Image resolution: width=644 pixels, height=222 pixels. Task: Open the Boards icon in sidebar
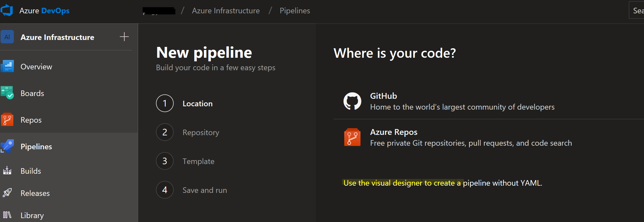(x=7, y=93)
